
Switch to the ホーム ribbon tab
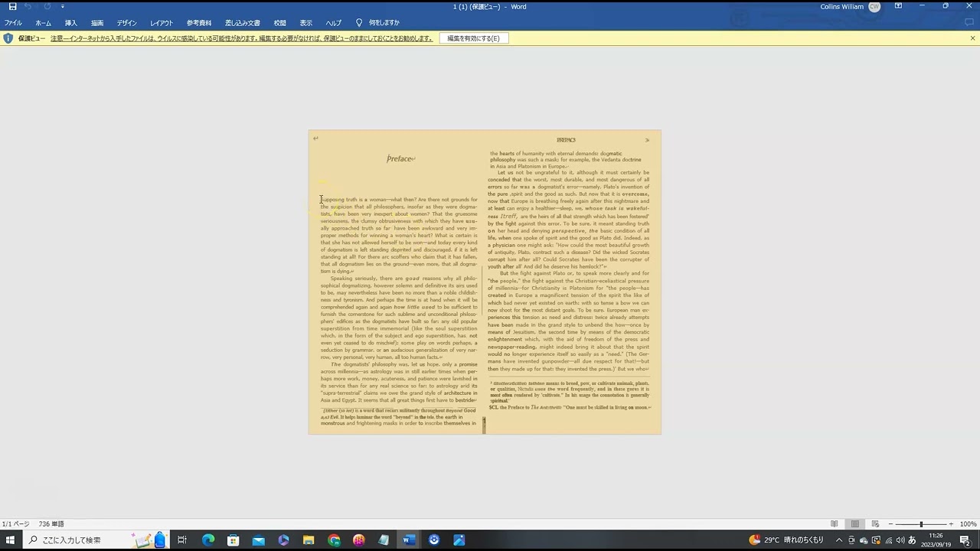coord(43,23)
